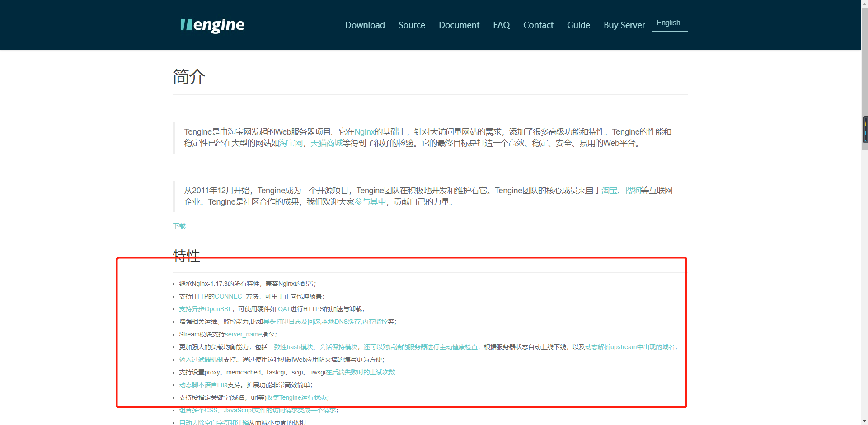
Task: Open the 淘宝网 link
Action: coord(291,143)
